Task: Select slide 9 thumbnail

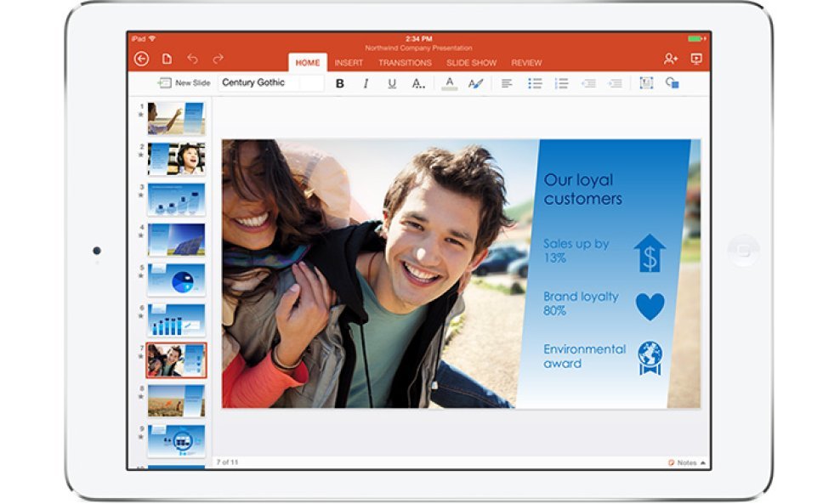Action: click(176, 441)
